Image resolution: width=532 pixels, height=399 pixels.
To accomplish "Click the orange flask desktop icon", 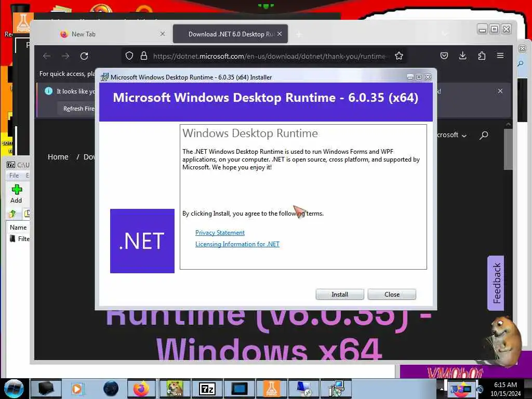I will click(23, 23).
